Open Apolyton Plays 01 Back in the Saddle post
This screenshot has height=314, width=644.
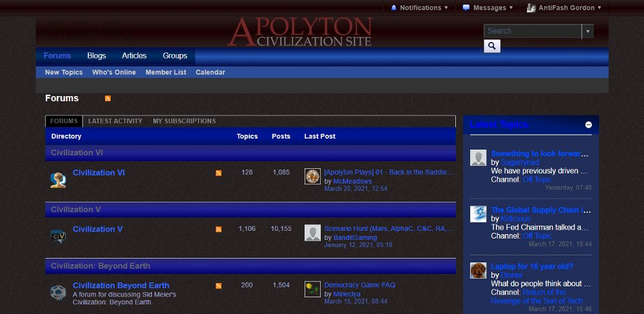pos(390,172)
